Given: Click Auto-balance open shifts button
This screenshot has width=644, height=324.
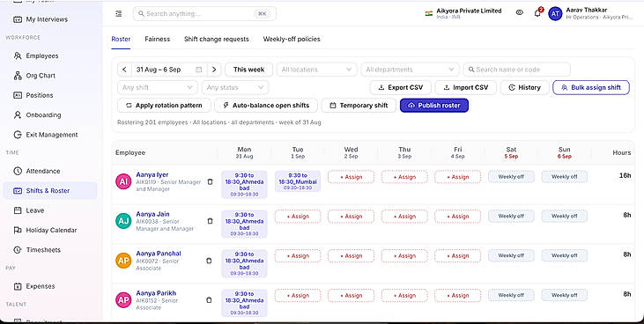Looking at the screenshot, I should coord(266,106).
